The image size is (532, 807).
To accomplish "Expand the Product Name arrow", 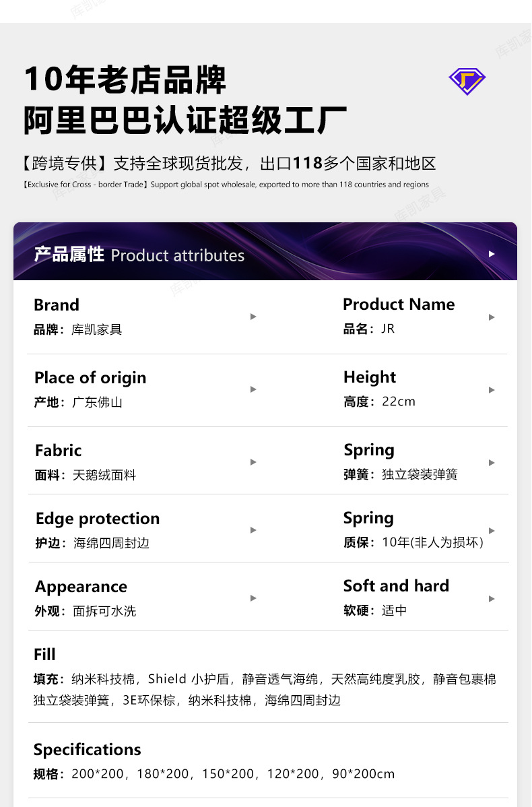I will [x=492, y=317].
